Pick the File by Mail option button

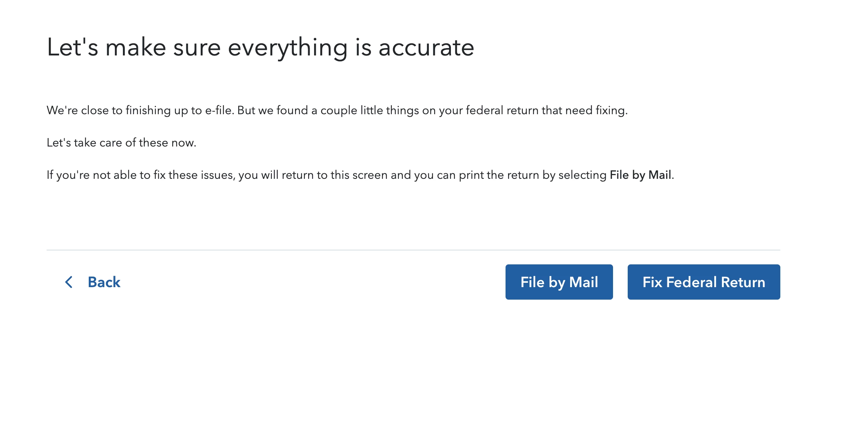(x=559, y=282)
